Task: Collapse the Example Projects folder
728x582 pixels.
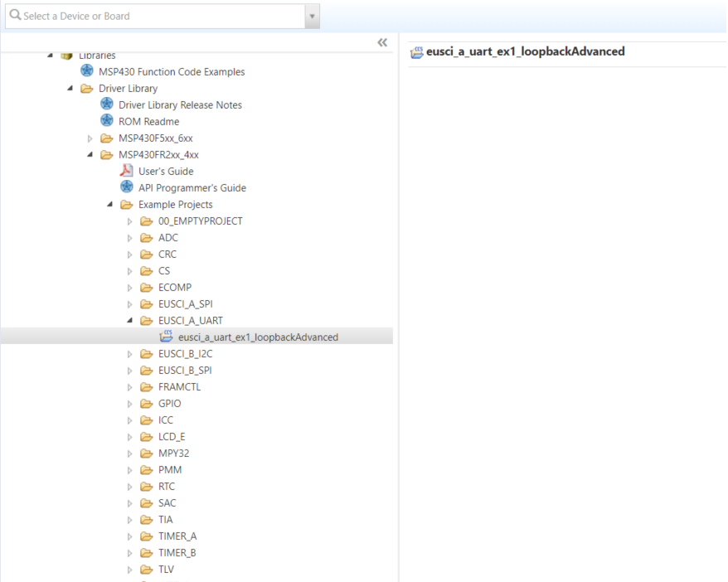Action: point(110,204)
